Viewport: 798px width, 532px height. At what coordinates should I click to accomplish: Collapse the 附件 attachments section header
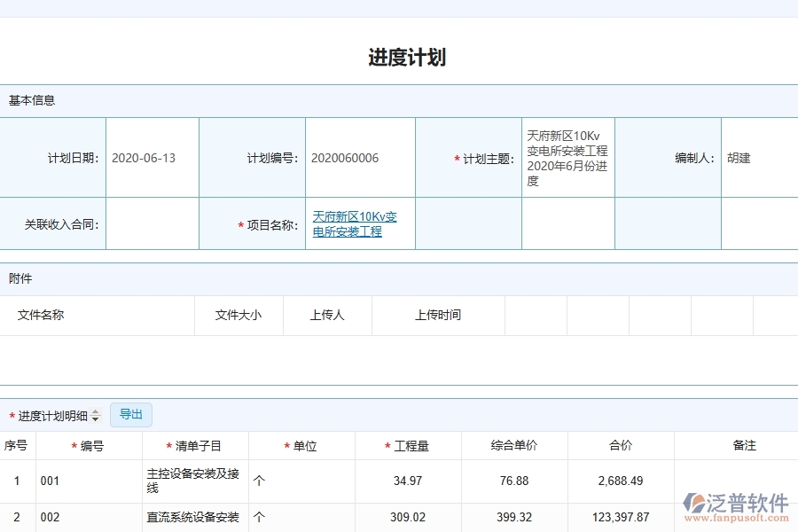pyautogui.click(x=22, y=278)
